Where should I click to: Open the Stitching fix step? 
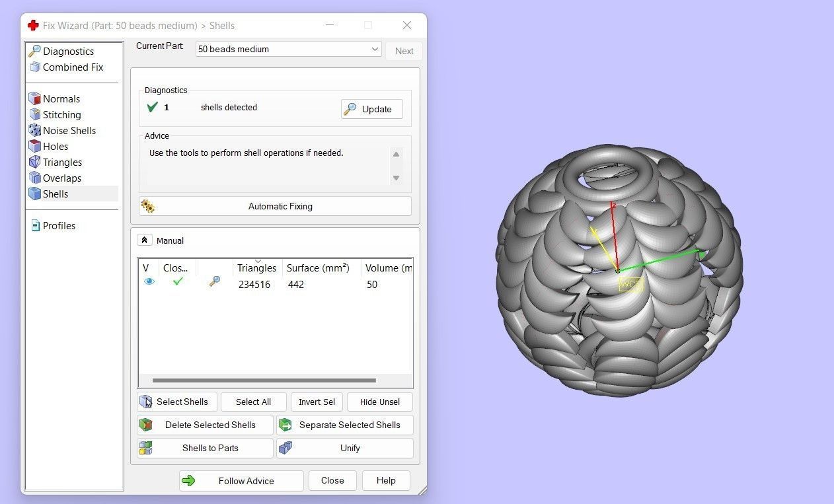(x=54, y=115)
